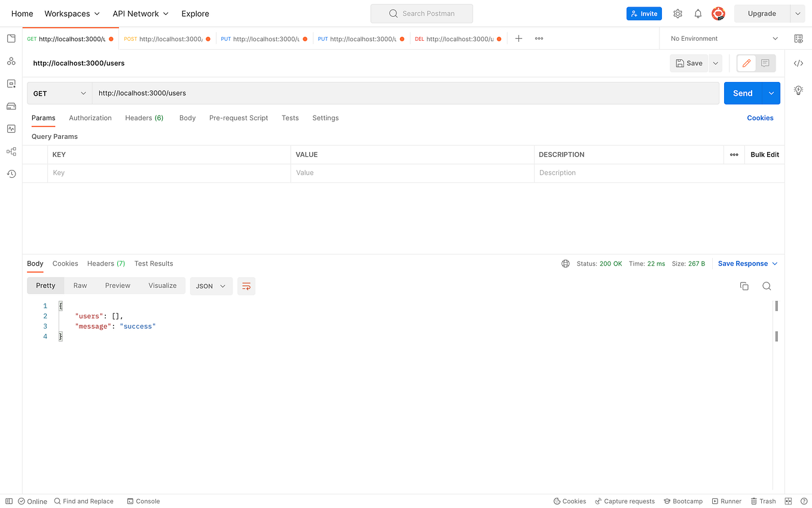Click the Search Postman field

tap(422, 13)
